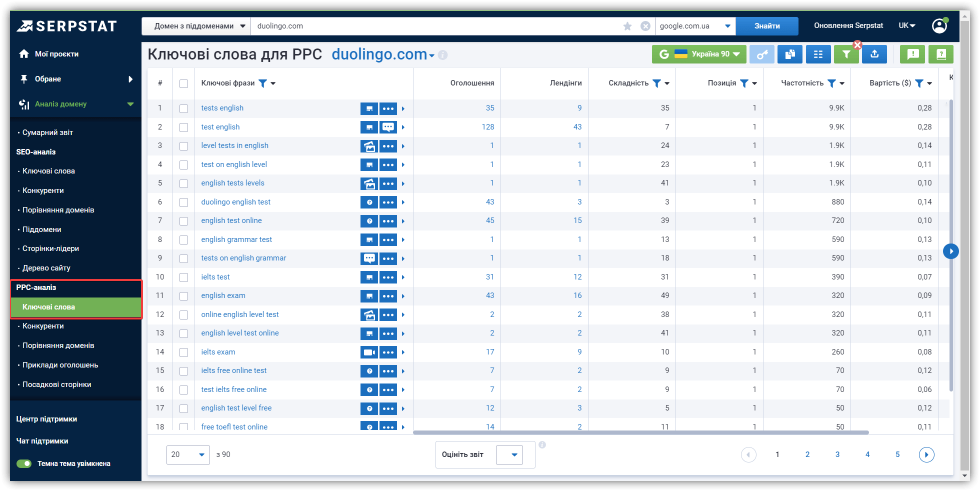Toggle the select-all checkbox in table header
The height and width of the screenshot is (491, 980).
184,83
